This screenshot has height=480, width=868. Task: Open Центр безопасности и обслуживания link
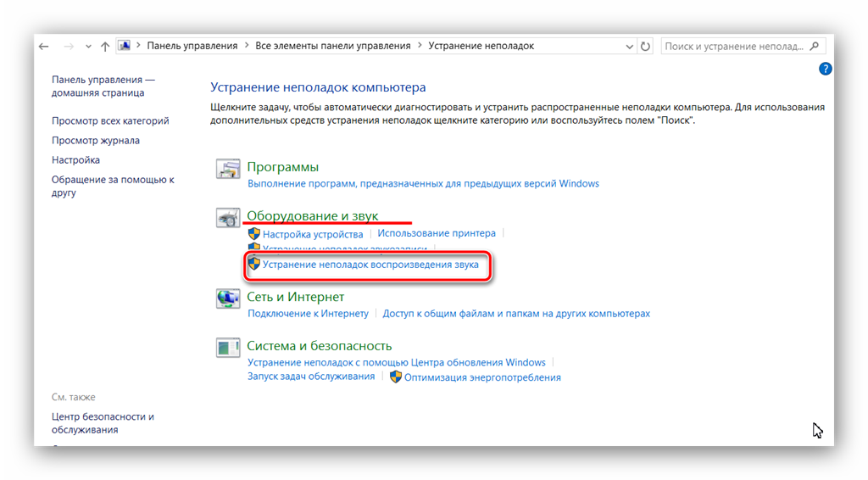(103, 423)
